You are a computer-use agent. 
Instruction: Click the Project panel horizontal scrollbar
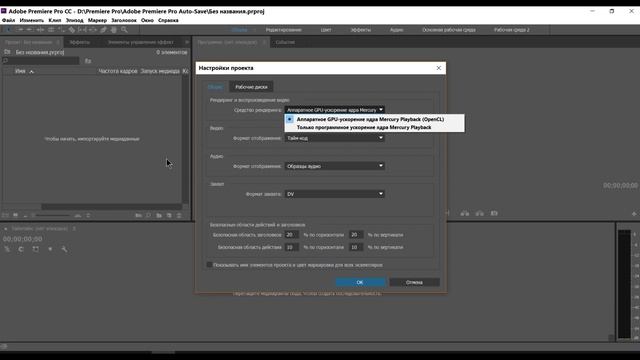tap(111, 207)
